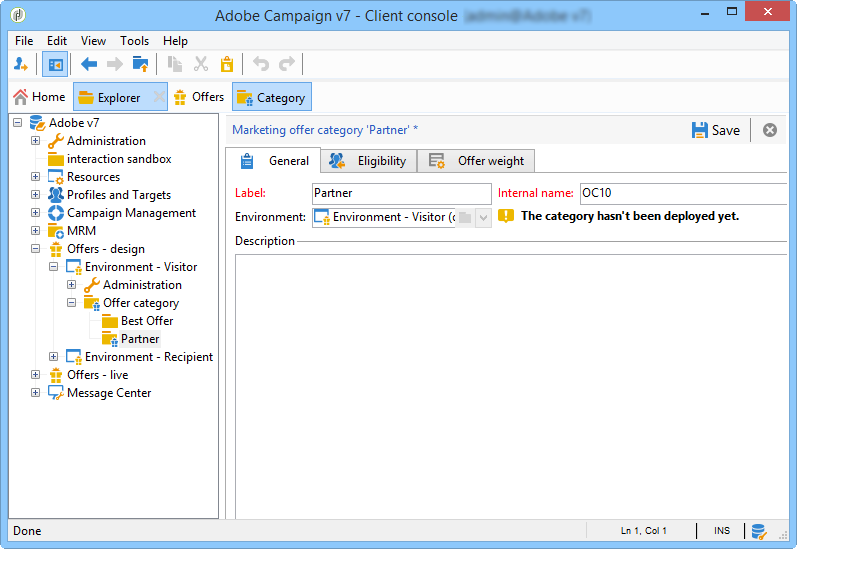Expand the Campaign Management node
The width and height of the screenshot is (844, 584).
tap(36, 213)
